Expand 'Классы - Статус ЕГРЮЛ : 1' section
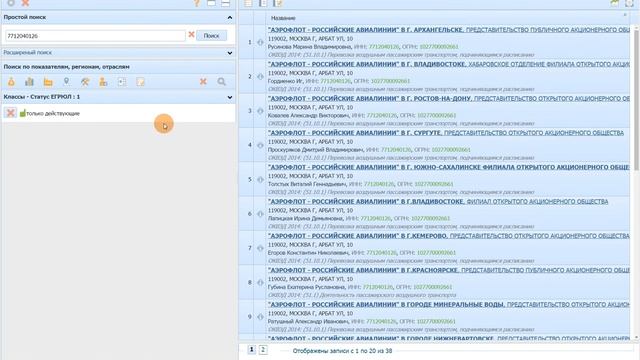Viewport: 640px width, 360px height. click(x=230, y=97)
